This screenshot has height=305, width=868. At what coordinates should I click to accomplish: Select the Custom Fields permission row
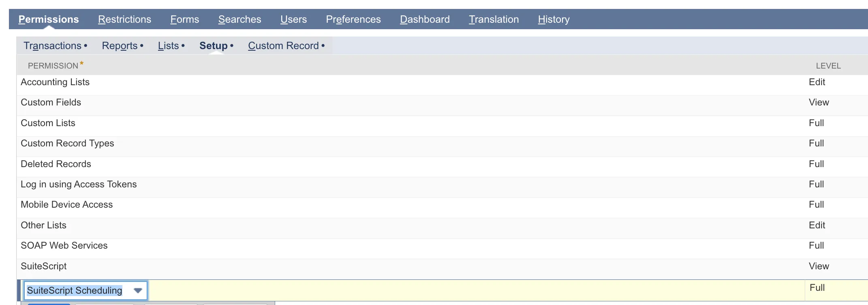(442, 105)
